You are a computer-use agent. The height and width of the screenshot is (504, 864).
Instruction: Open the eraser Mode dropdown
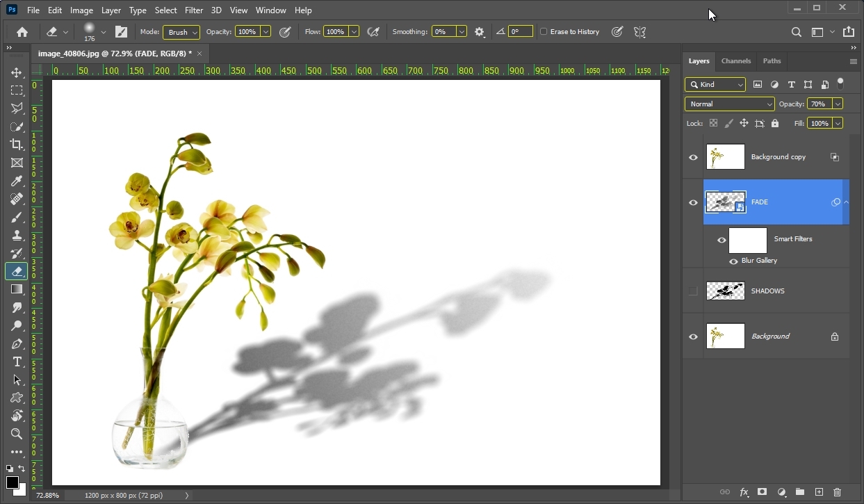click(x=181, y=32)
